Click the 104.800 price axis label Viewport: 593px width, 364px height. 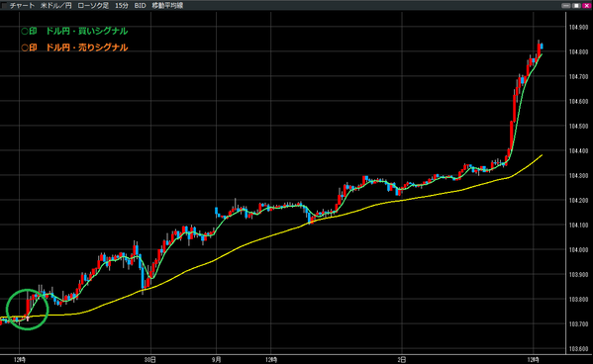[x=578, y=52]
